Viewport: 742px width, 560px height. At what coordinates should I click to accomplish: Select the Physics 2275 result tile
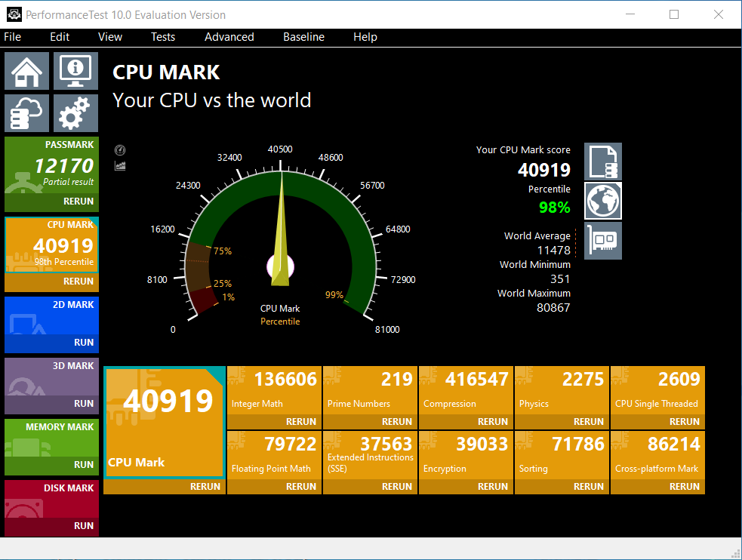pyautogui.click(x=562, y=390)
